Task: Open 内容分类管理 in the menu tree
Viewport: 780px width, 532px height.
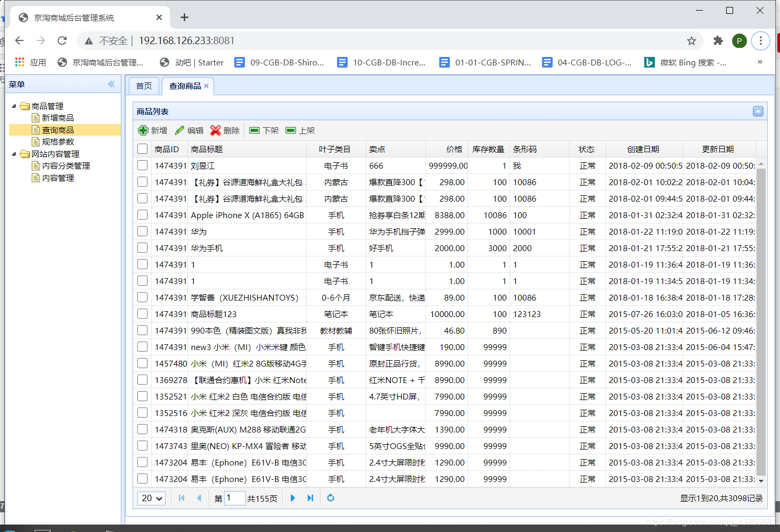Action: pyautogui.click(x=66, y=166)
